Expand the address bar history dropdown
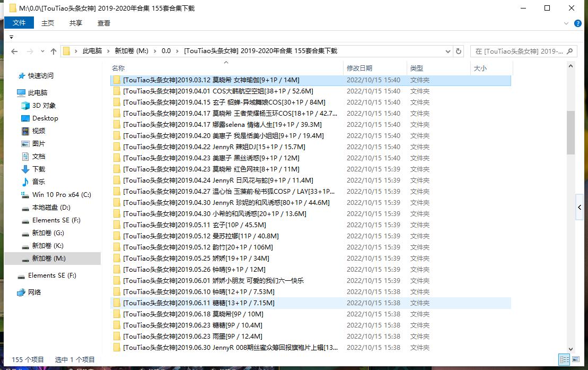Screen dimensions: 588x370 point(447,51)
